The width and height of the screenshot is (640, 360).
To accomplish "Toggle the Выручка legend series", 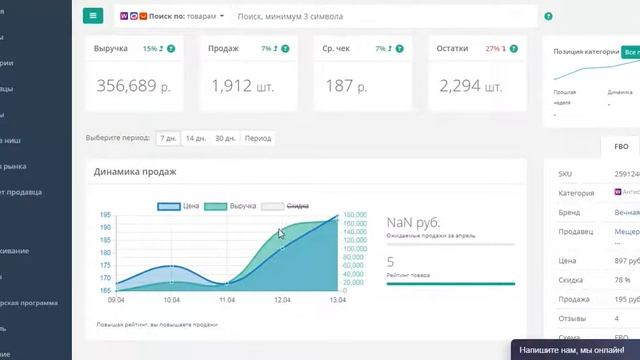I will pos(230,206).
